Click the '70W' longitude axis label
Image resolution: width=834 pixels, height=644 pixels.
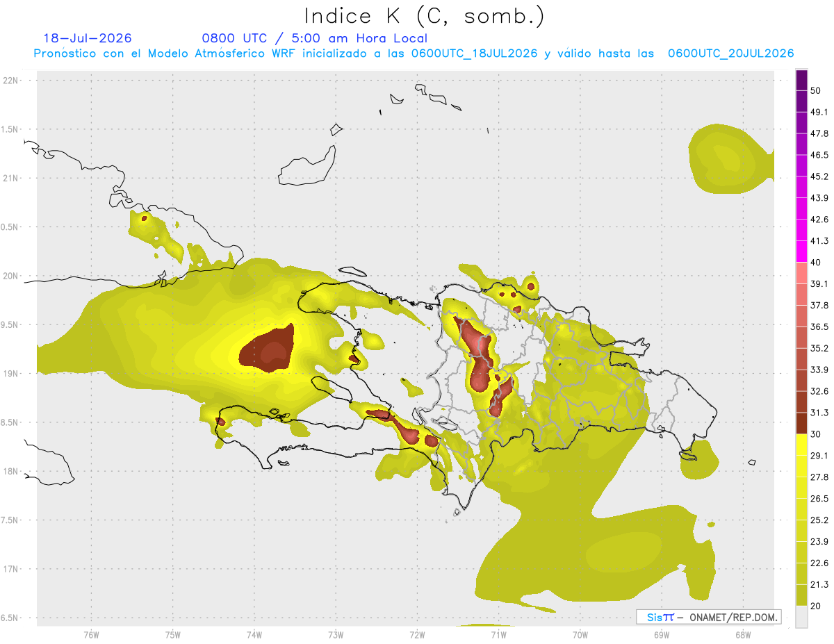pos(580,635)
